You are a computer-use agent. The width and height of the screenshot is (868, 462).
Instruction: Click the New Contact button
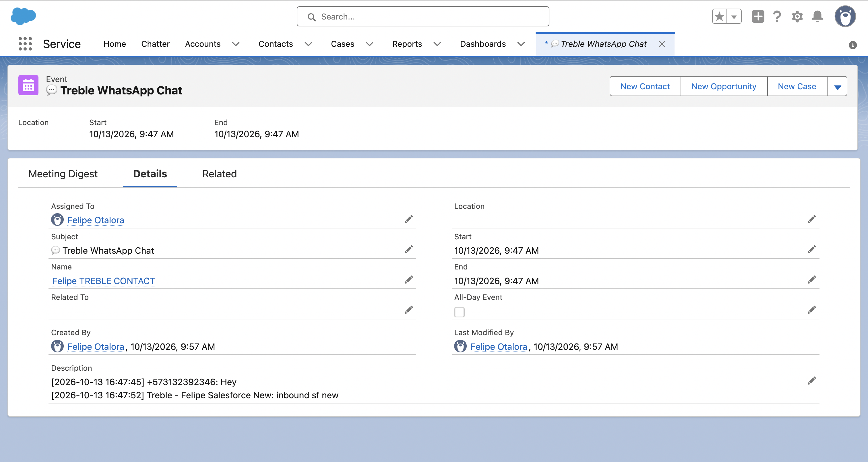645,86
